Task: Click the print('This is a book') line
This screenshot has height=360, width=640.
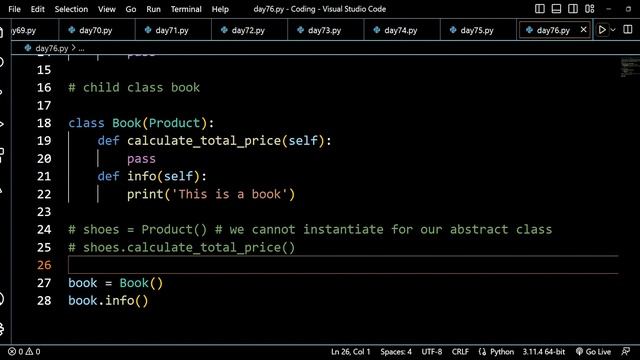Action: (211, 194)
